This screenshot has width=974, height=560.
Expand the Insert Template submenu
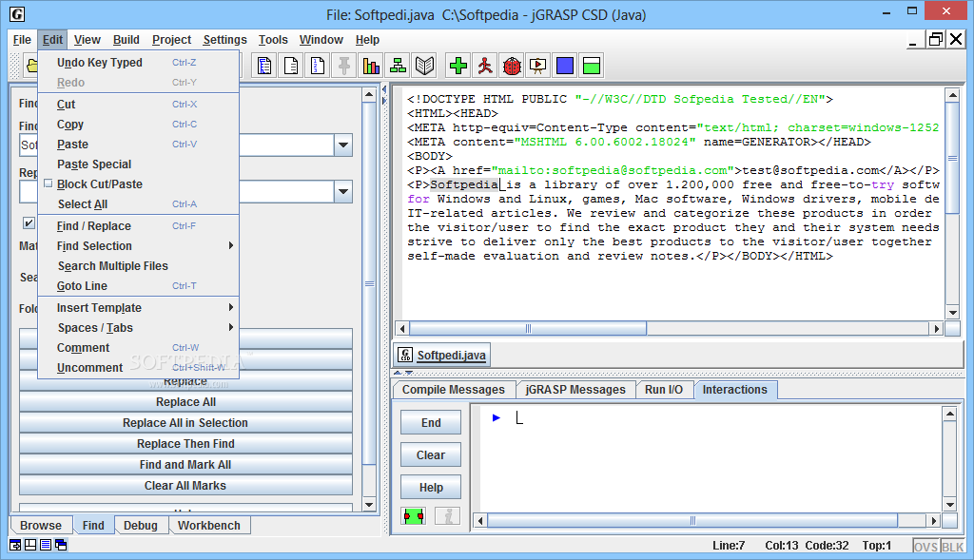[139, 308]
